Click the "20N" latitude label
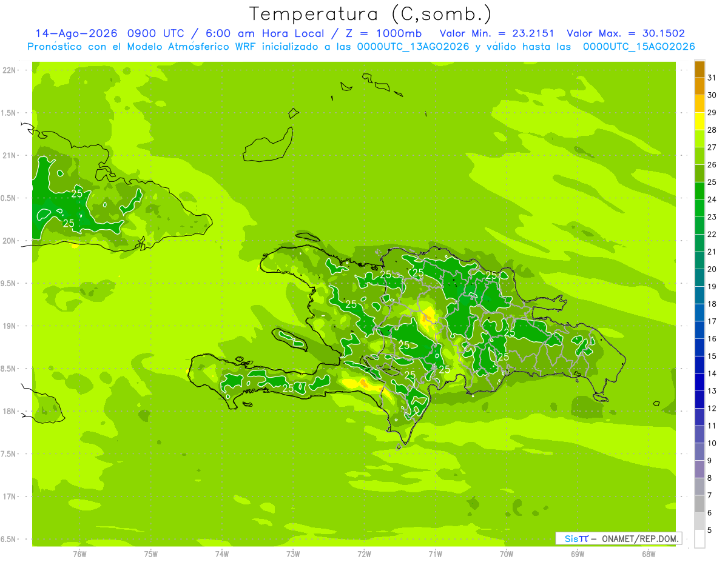 pos(10,241)
